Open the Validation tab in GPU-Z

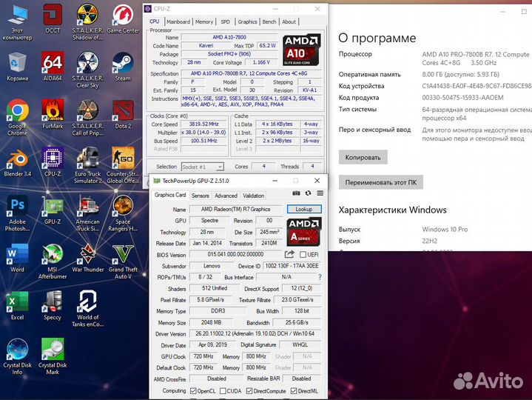(254, 196)
